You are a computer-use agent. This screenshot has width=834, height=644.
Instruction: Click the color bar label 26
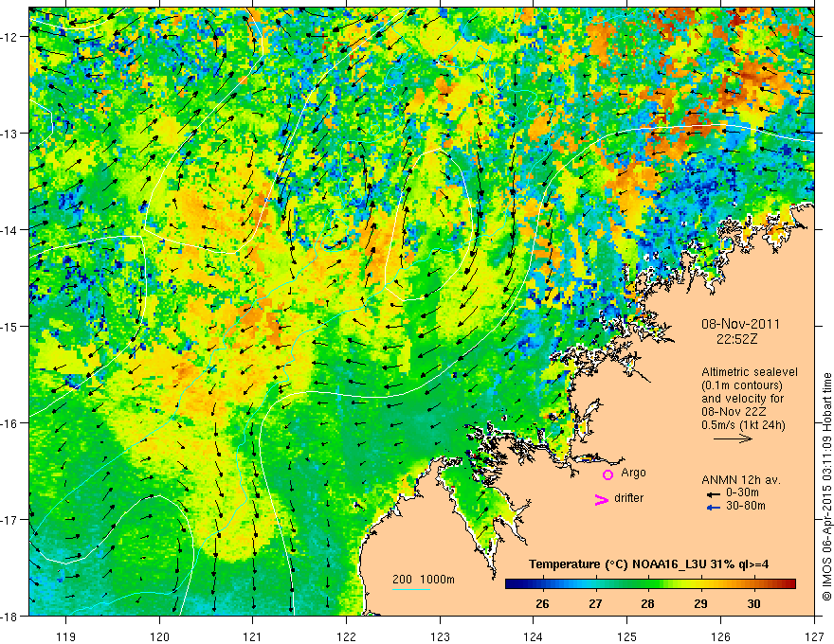542,604
